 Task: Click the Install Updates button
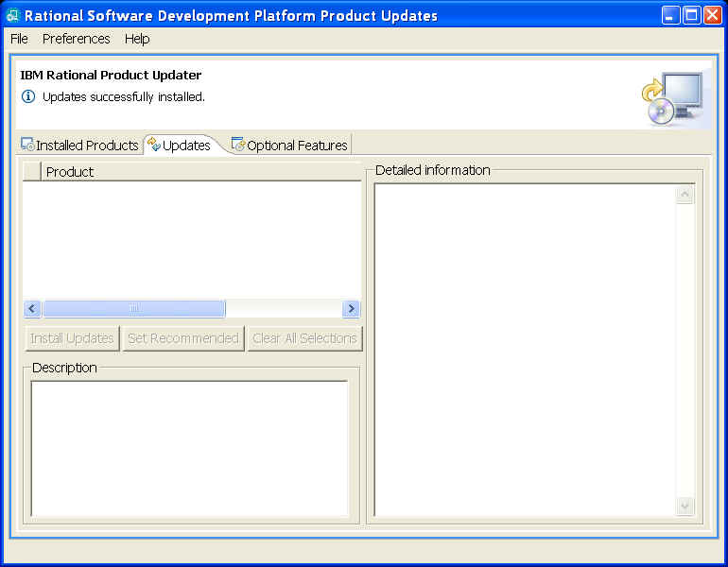pos(72,338)
